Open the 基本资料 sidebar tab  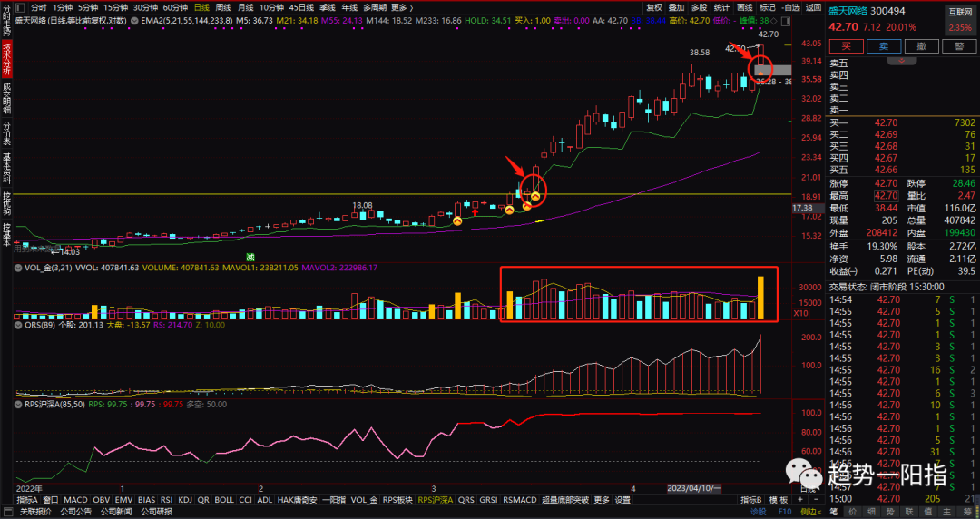click(x=7, y=167)
